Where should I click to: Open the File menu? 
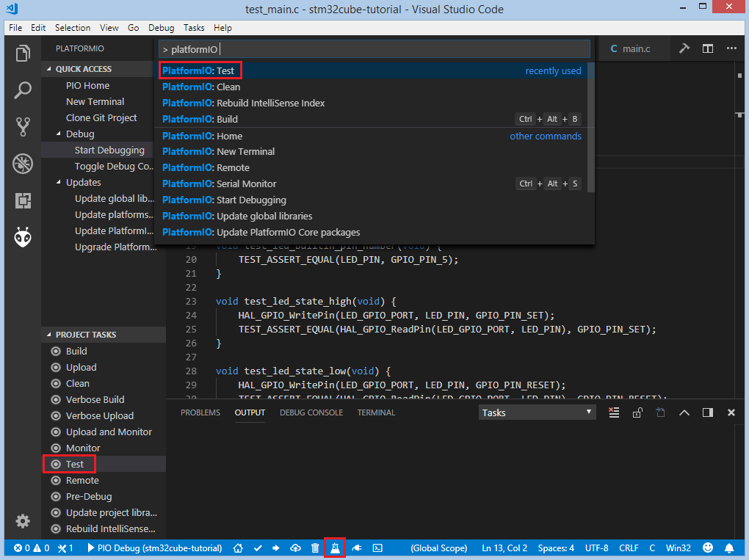pos(15,28)
